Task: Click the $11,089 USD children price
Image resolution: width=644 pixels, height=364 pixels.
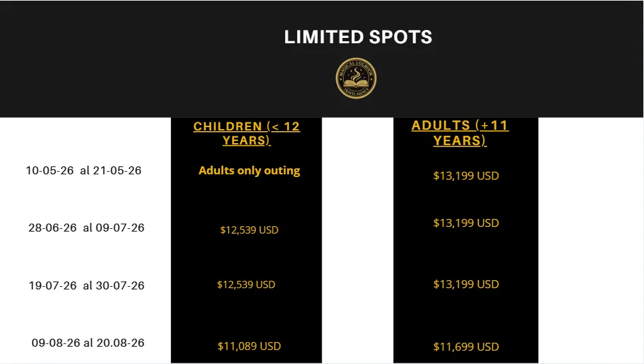Action: (x=249, y=346)
